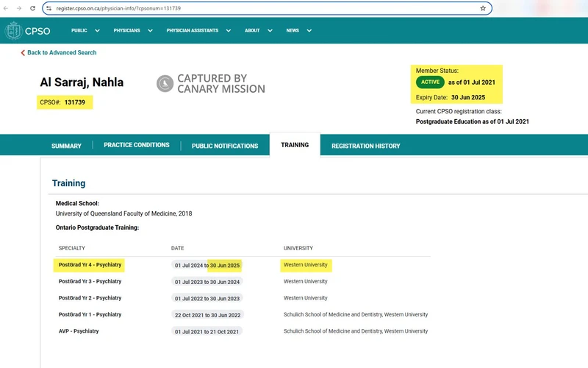Viewport: 588px width, 368px height.
Task: Click Schulich School text in the AVP row
Action: (x=356, y=330)
